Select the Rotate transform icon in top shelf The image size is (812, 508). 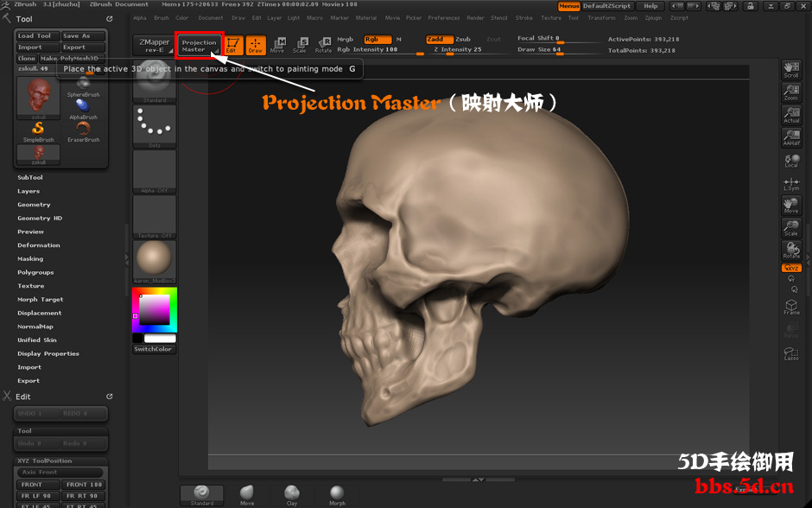pos(324,45)
